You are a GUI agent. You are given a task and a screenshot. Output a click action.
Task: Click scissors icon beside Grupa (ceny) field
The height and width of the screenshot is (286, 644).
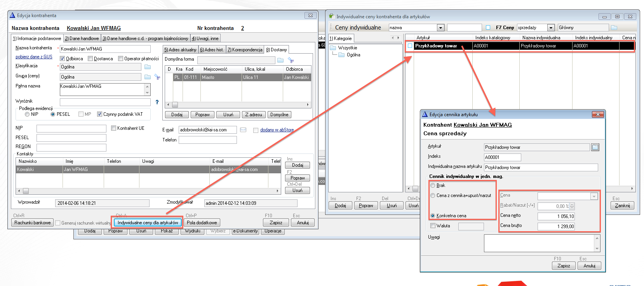coord(157,77)
